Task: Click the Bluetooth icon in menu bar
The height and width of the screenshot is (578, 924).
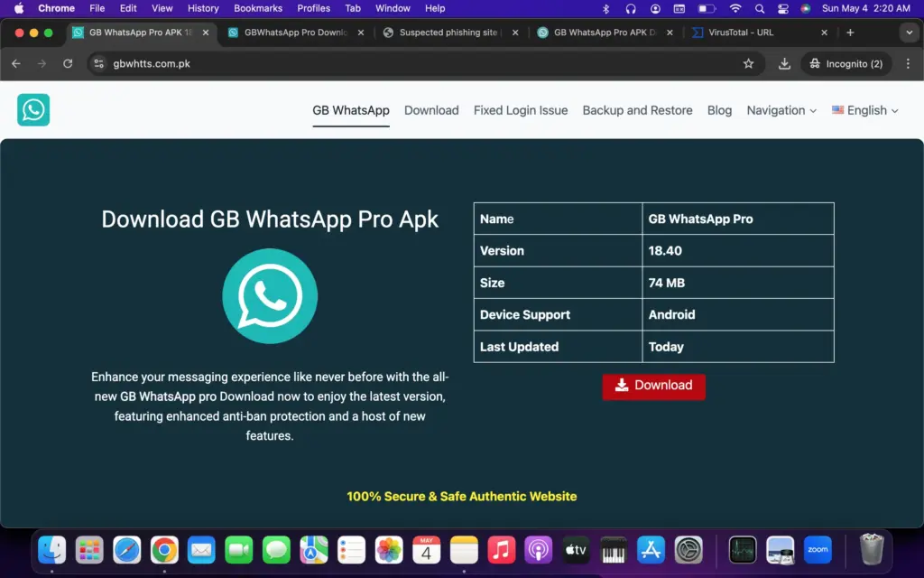Action: tap(605, 8)
